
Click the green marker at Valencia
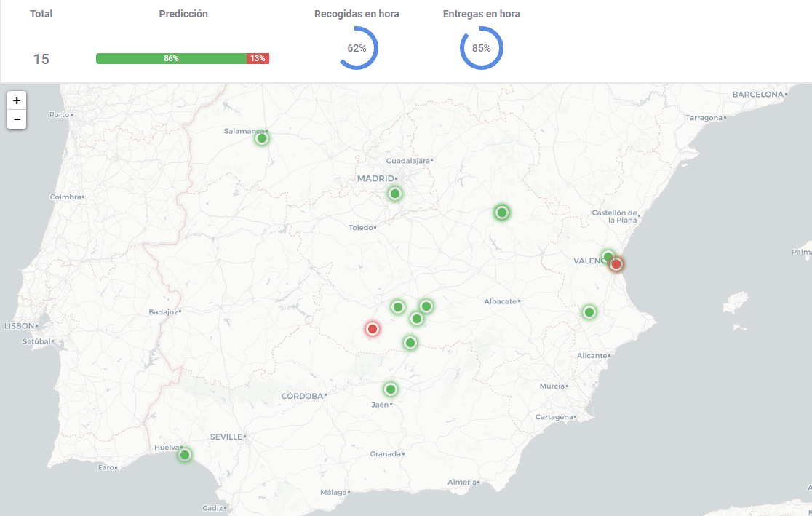tap(608, 256)
